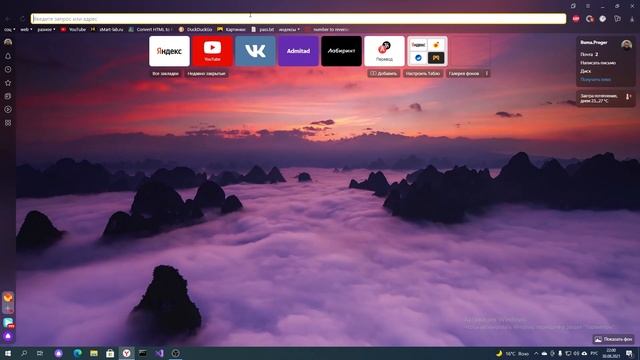Open bookmarks star icon in the sidebar

pyautogui.click(x=8, y=83)
